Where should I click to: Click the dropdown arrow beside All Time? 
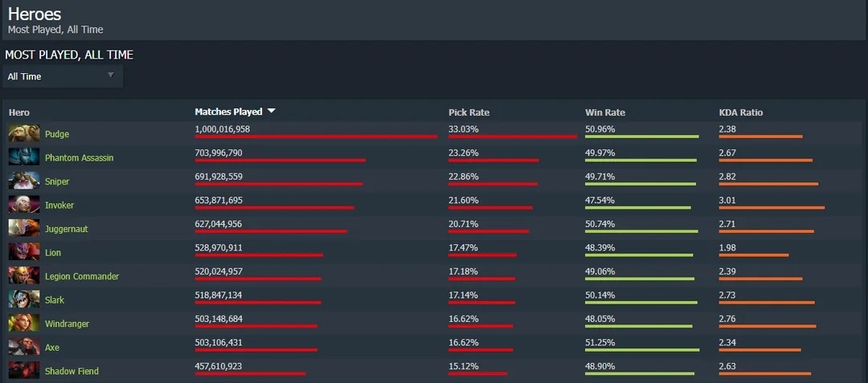pyautogui.click(x=111, y=75)
